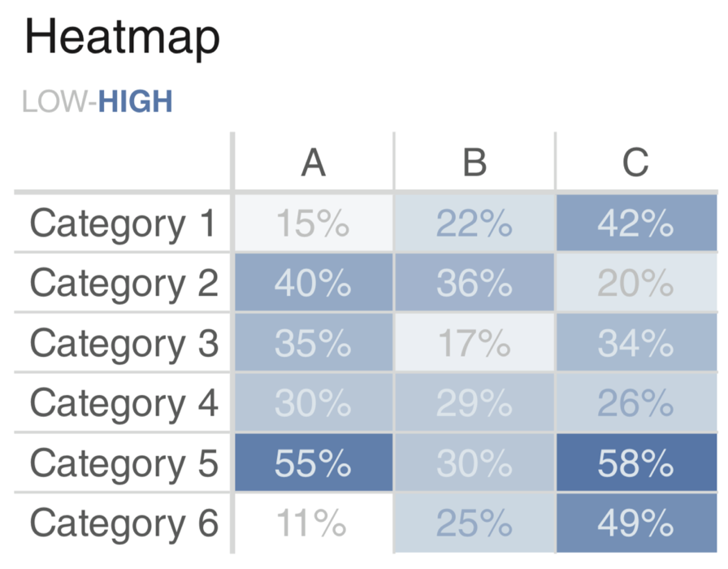Click the 58% cell in column C
The height and width of the screenshot is (569, 728).
click(x=636, y=463)
